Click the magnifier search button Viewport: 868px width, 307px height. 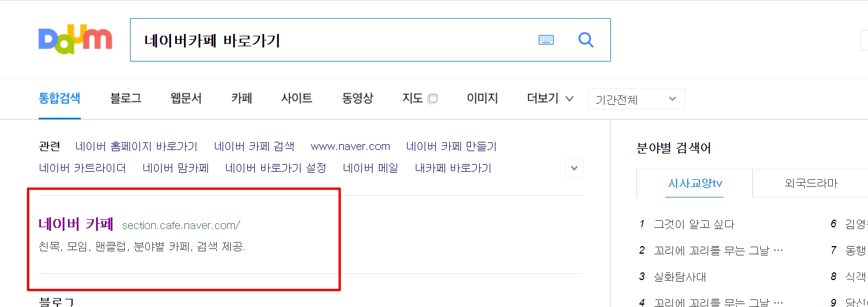tap(586, 40)
